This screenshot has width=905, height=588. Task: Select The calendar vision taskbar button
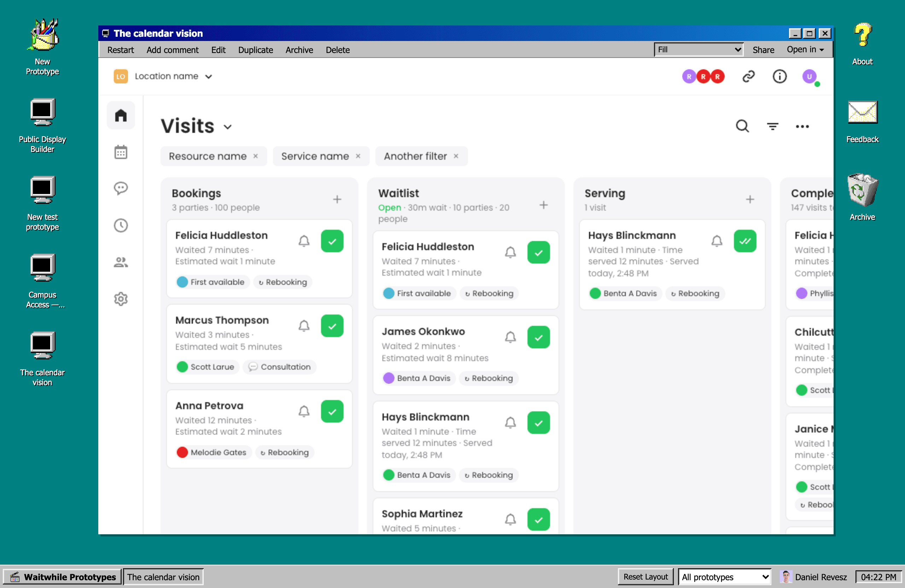coord(163,577)
